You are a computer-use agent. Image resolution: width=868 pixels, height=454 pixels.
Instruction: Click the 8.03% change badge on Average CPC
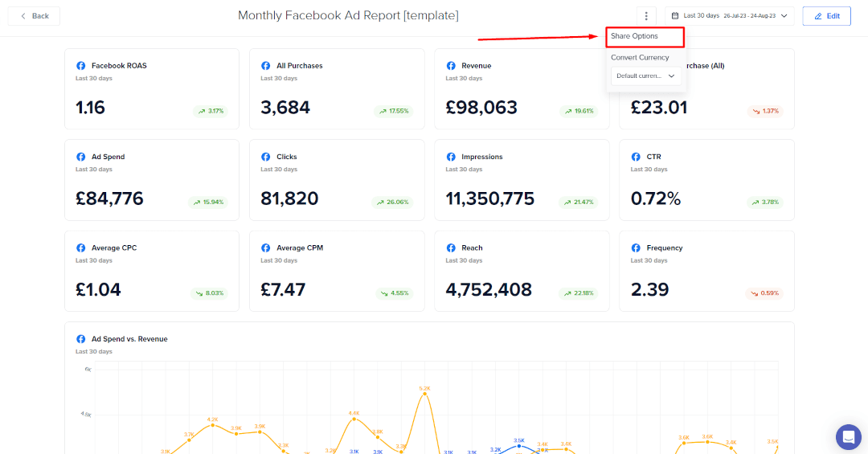pos(210,293)
